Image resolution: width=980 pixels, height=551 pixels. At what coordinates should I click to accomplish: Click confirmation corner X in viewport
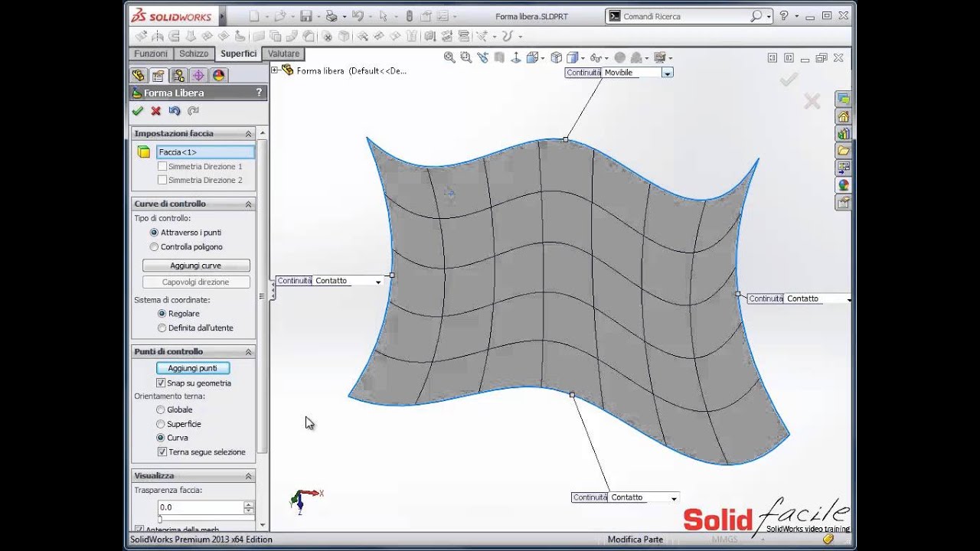click(x=812, y=101)
